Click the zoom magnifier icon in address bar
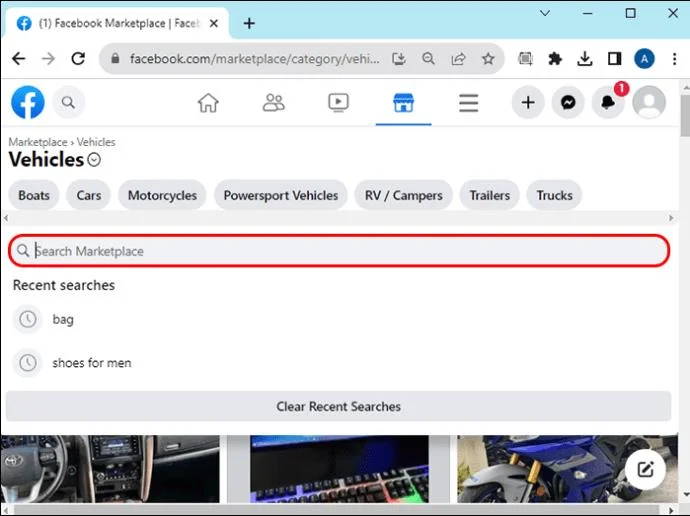The image size is (690, 516). [428, 59]
